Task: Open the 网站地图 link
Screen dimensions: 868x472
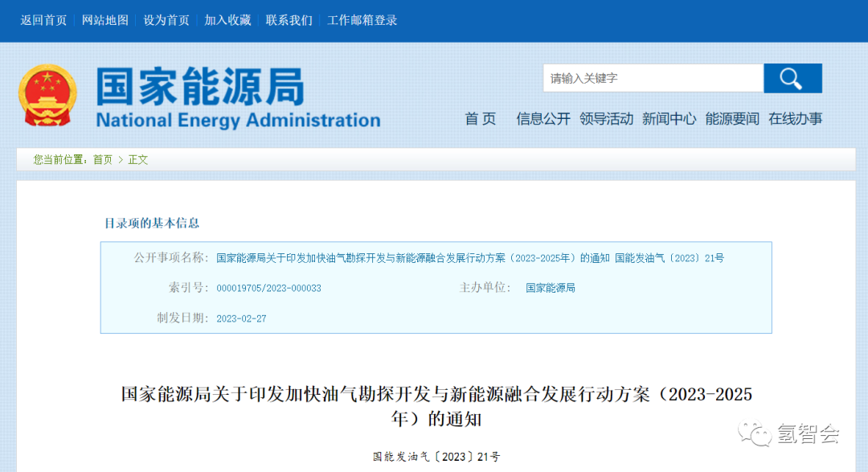Action: pos(105,20)
